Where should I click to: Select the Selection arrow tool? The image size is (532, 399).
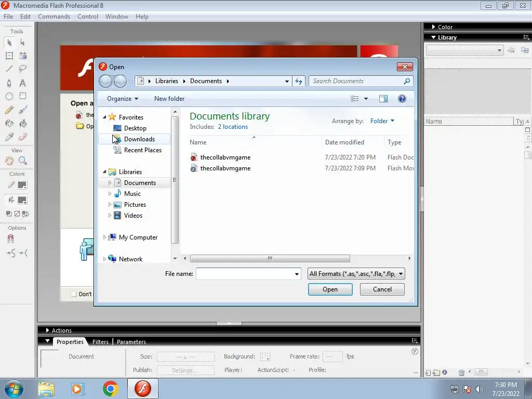pos(9,43)
